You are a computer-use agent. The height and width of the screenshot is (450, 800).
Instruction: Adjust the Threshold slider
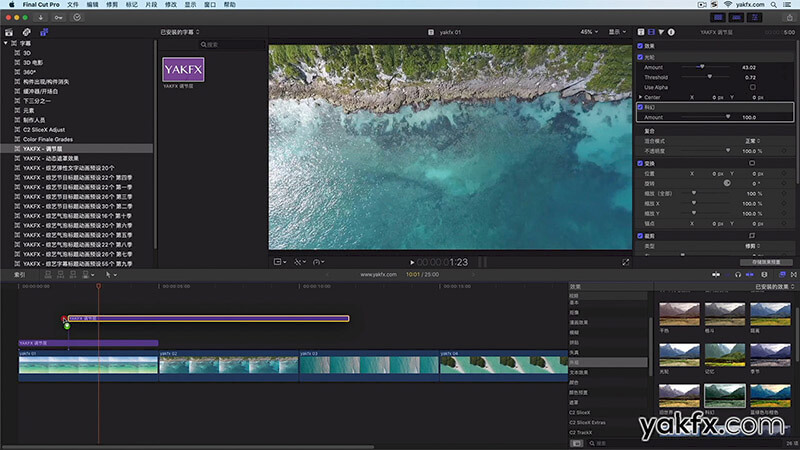[709, 77]
